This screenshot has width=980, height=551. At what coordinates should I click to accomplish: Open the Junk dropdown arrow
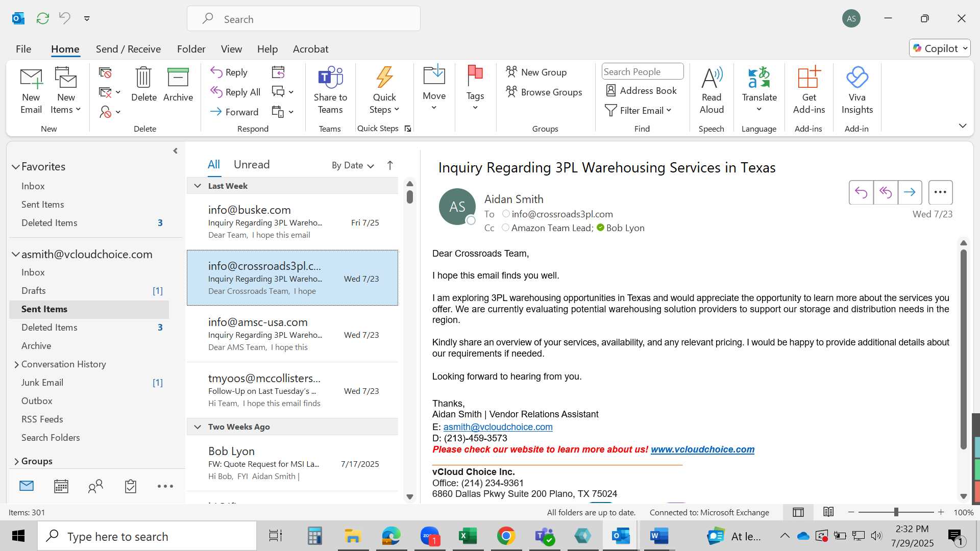pos(118,112)
